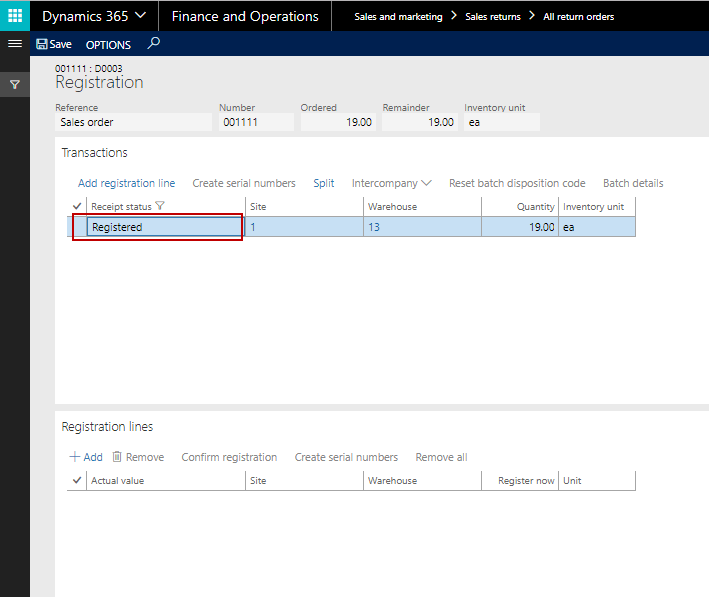This screenshot has width=709, height=597.
Task: Select all rows in Registration lines checkmark
Action: coord(77,480)
